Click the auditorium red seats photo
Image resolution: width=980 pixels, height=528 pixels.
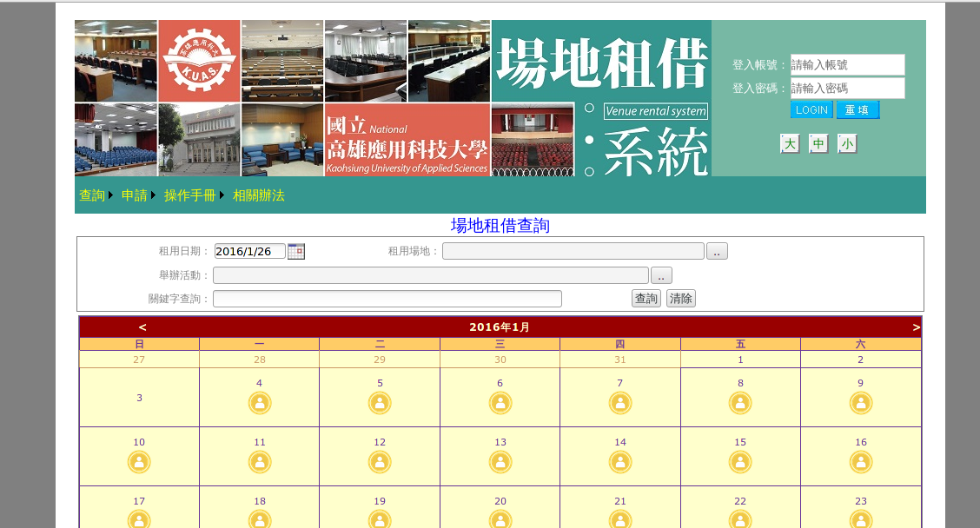pyautogui.click(x=533, y=140)
